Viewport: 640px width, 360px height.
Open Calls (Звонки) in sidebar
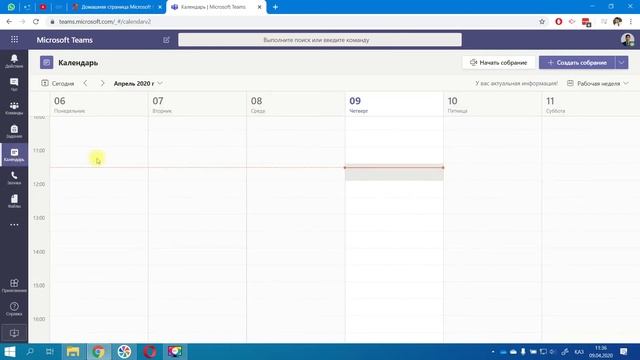click(14, 178)
